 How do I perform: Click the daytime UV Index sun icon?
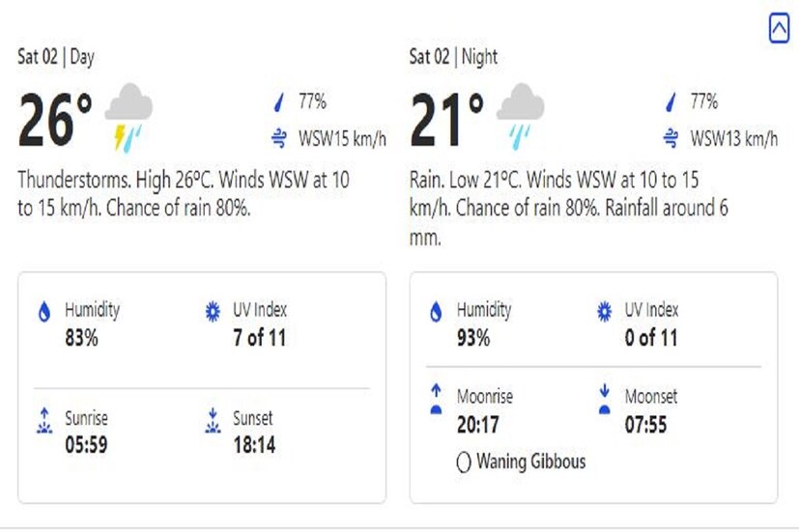[212, 313]
